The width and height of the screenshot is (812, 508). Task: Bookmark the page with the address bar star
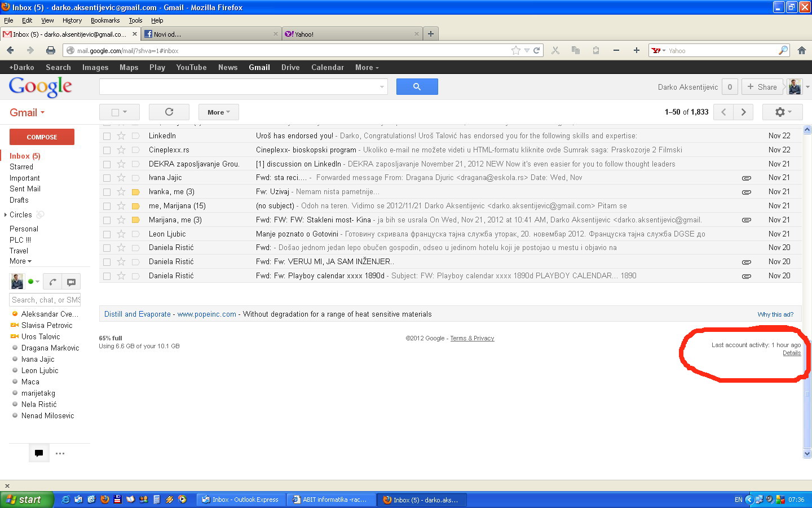[515, 50]
